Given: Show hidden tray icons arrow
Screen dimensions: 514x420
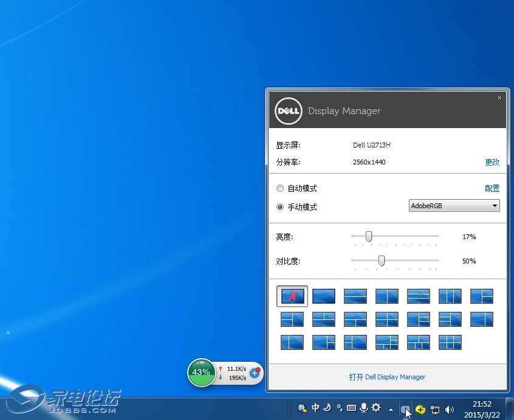Looking at the screenshot, I should click(x=391, y=410).
